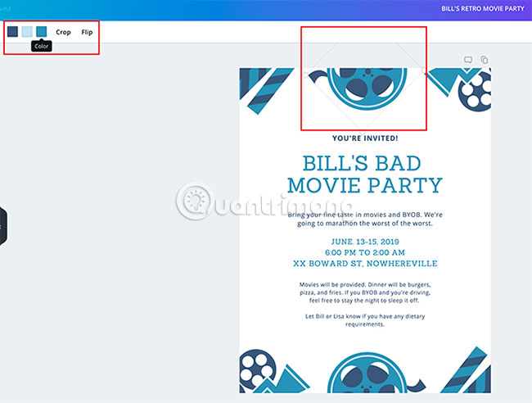Click the duplicate page icon
This screenshot has width=532, height=403.
tap(485, 60)
